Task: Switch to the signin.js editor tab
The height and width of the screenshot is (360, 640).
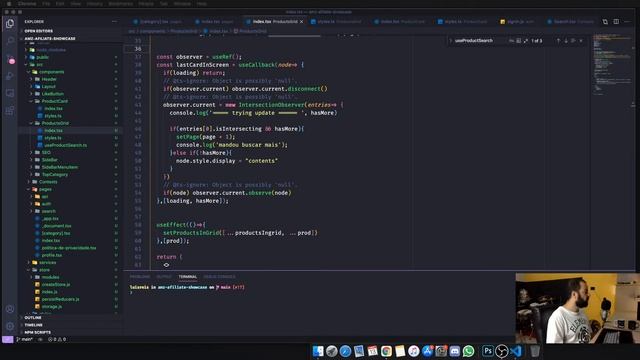Action: tap(517, 22)
